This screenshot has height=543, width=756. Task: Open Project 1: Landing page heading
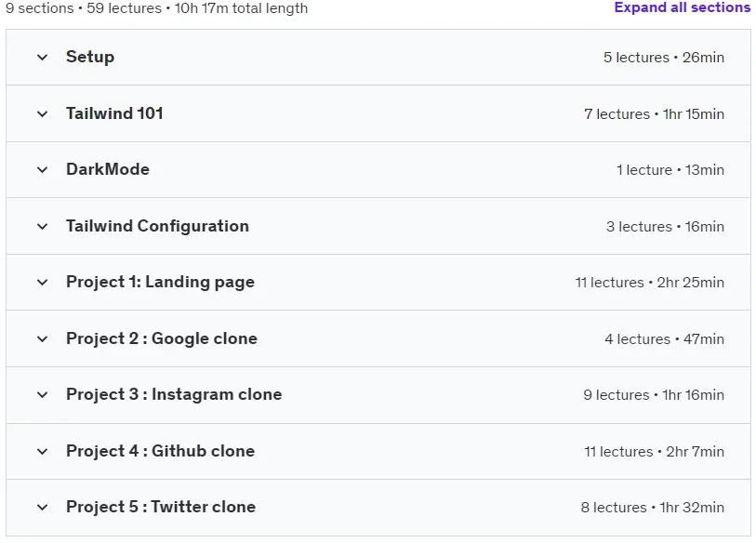(160, 282)
